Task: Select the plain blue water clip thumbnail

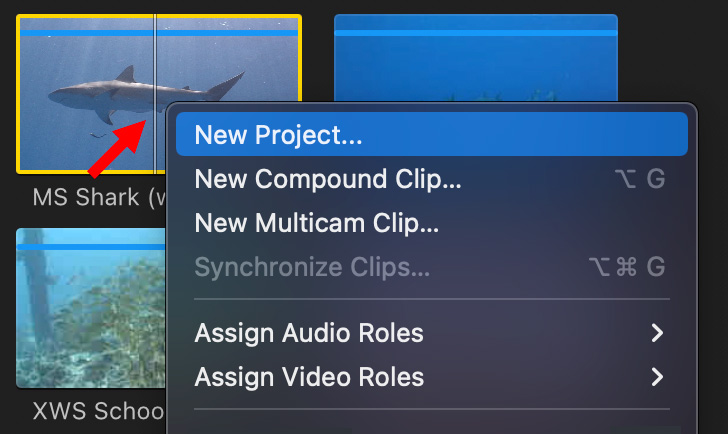Action: coord(476,58)
